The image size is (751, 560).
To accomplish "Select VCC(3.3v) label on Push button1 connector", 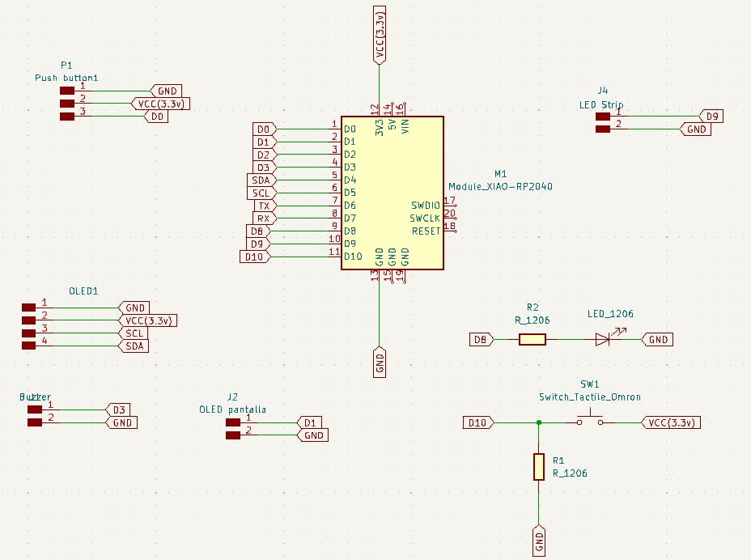I will click(x=160, y=104).
